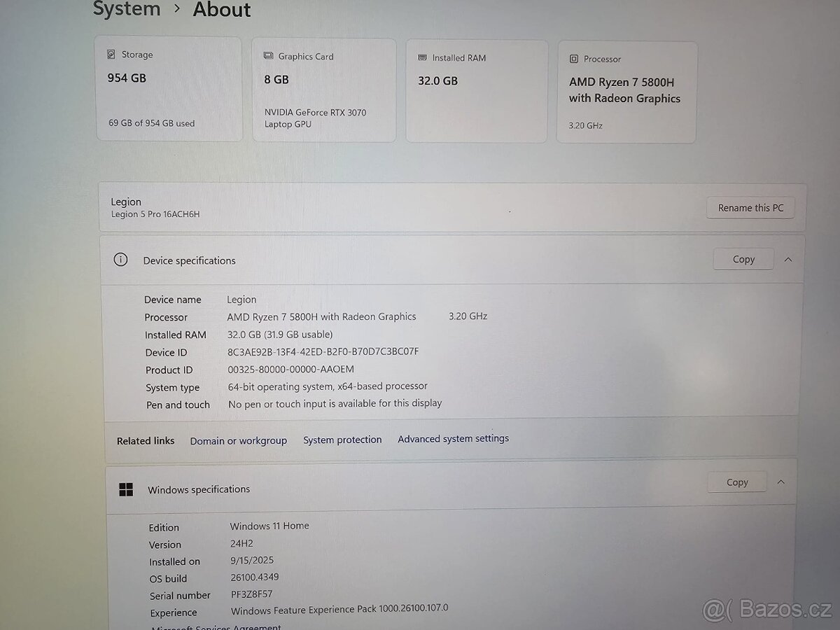Collapse the Device specifications section

788,259
